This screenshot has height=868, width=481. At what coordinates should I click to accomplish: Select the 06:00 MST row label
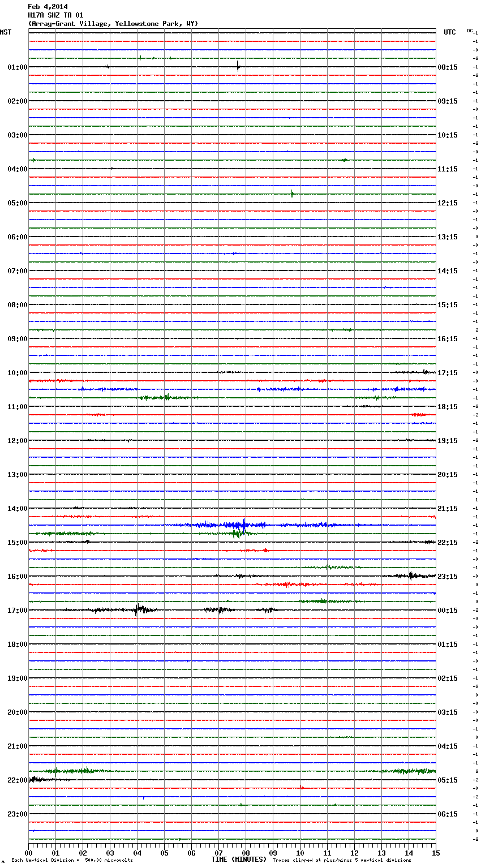point(17,237)
